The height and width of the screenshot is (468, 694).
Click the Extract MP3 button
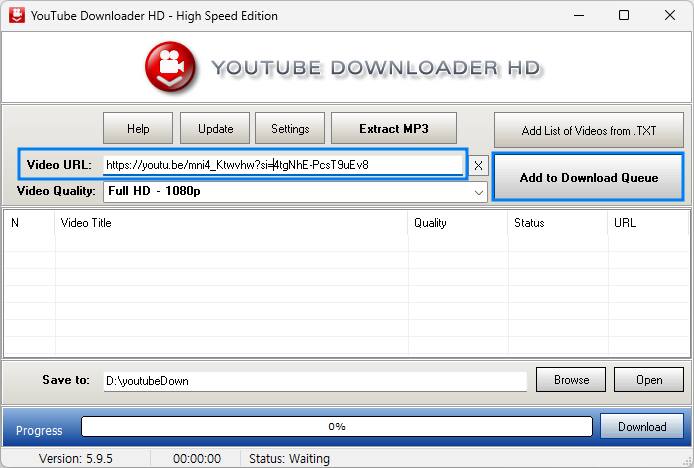pos(394,128)
